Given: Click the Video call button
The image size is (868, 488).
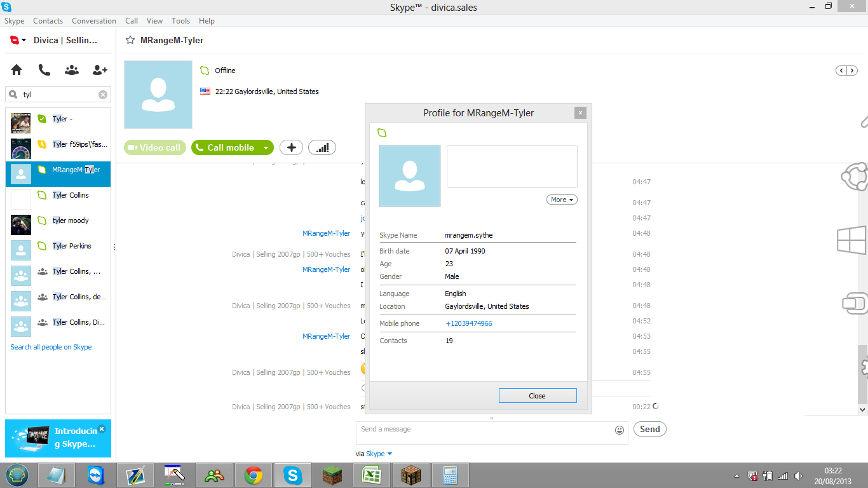Looking at the screenshot, I should click(x=155, y=147).
